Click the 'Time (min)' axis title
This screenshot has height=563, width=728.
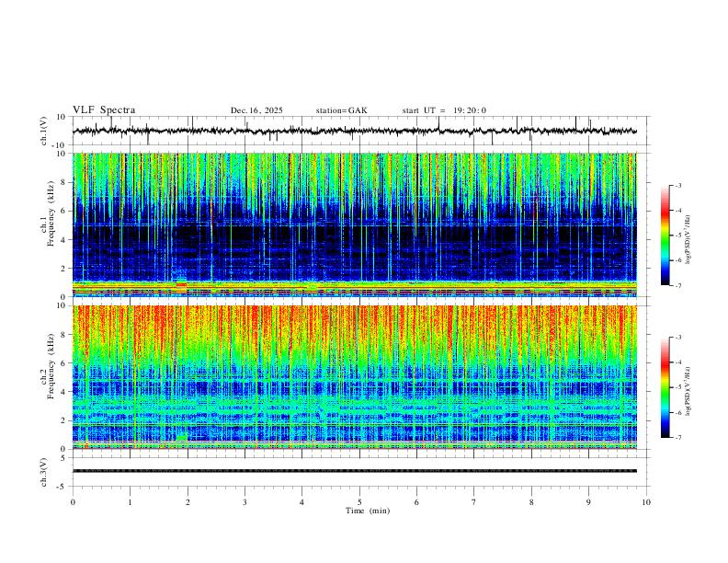pyautogui.click(x=368, y=511)
